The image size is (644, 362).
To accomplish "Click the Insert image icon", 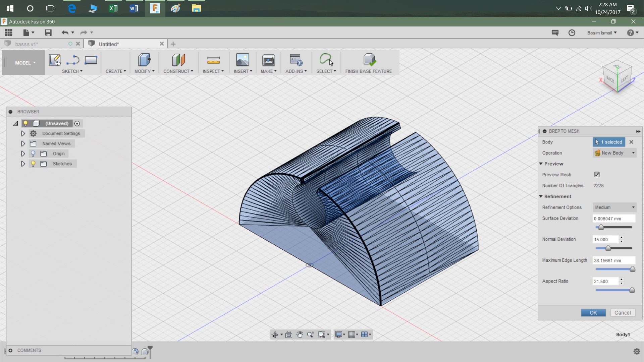I will pos(243,60).
